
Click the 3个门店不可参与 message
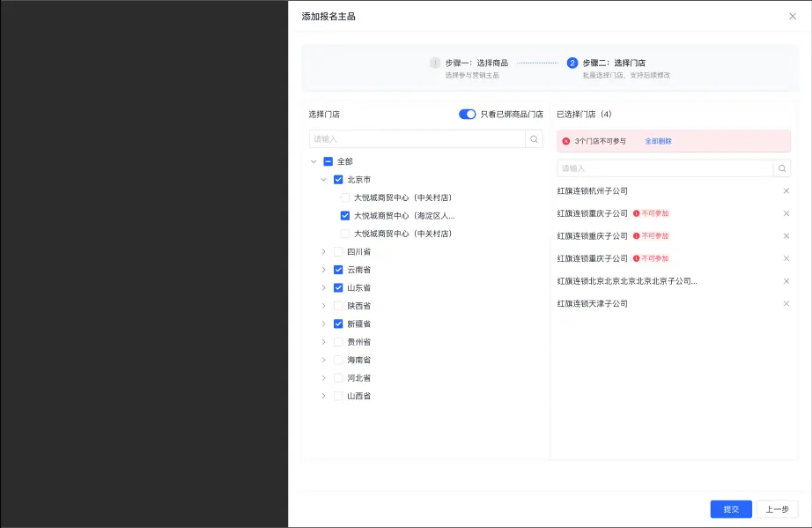click(x=601, y=141)
